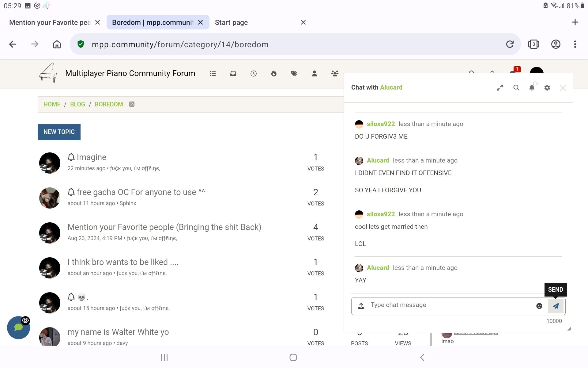Screen dimensions: 588x368
Task: Open the browser home page
Action: click(57, 44)
